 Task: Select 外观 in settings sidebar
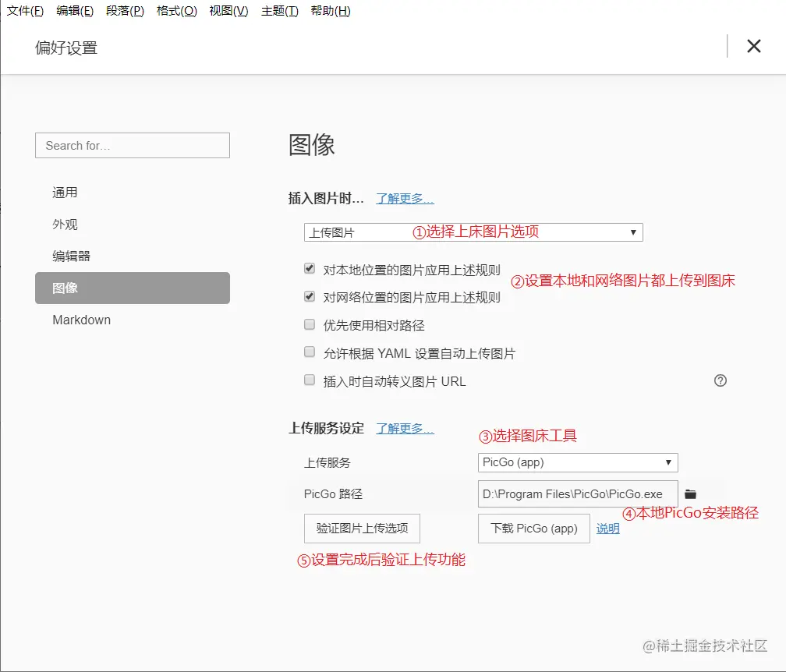133,225
